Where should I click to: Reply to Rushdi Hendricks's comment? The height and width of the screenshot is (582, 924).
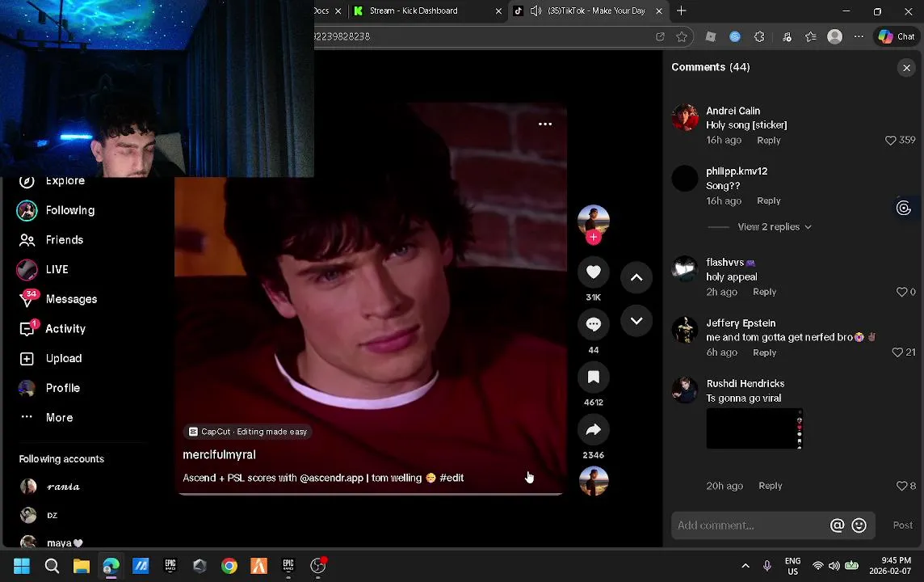pyautogui.click(x=771, y=486)
